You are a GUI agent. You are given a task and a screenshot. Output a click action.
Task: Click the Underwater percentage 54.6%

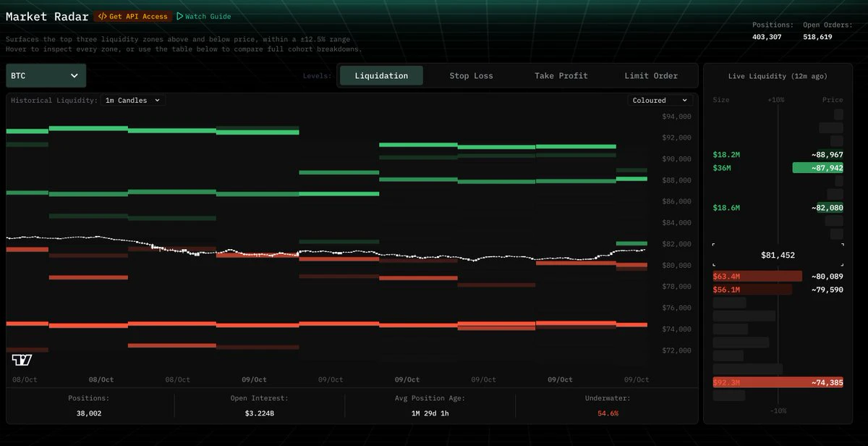pos(608,413)
